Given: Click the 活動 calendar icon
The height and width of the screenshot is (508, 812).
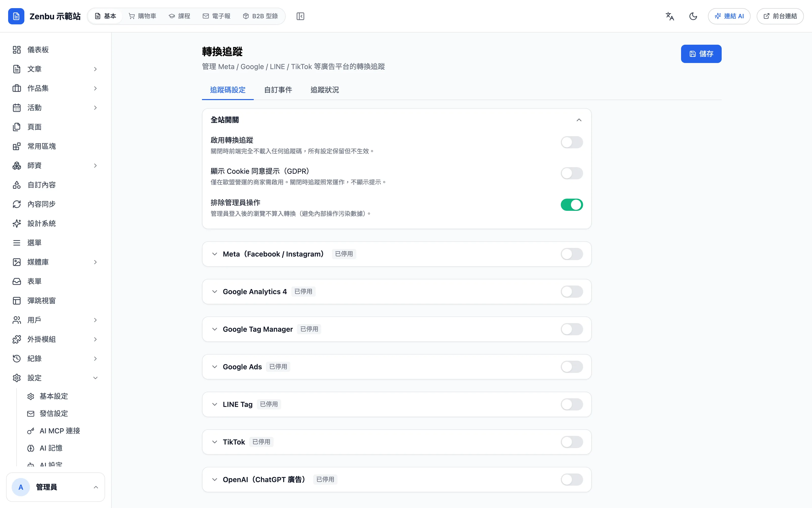Looking at the screenshot, I should pos(17,107).
